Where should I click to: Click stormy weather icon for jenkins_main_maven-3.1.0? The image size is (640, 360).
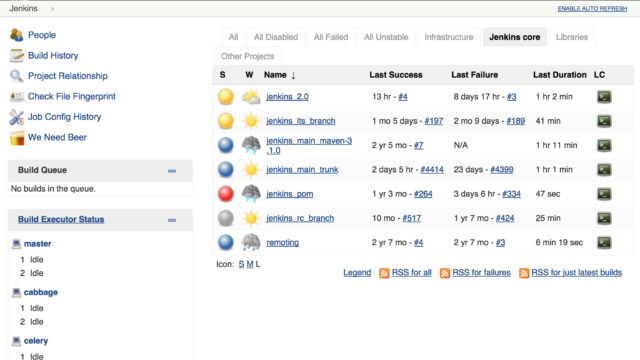(x=251, y=145)
